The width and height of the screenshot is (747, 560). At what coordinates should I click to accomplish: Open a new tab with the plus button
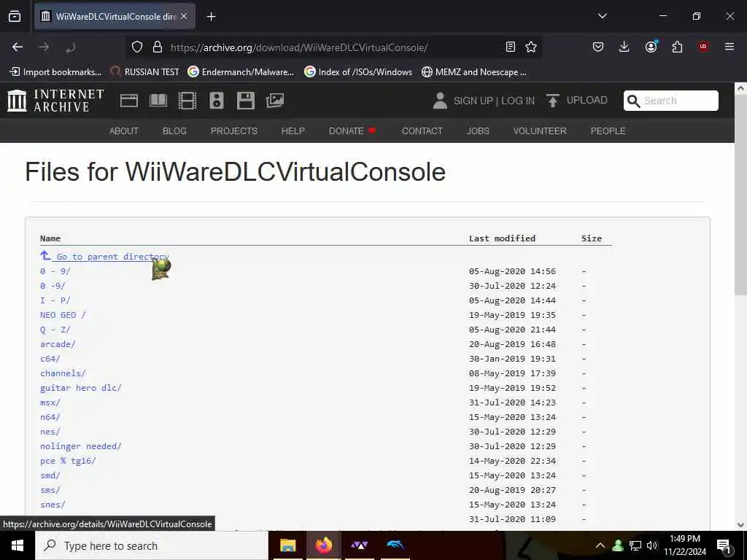coord(211,17)
